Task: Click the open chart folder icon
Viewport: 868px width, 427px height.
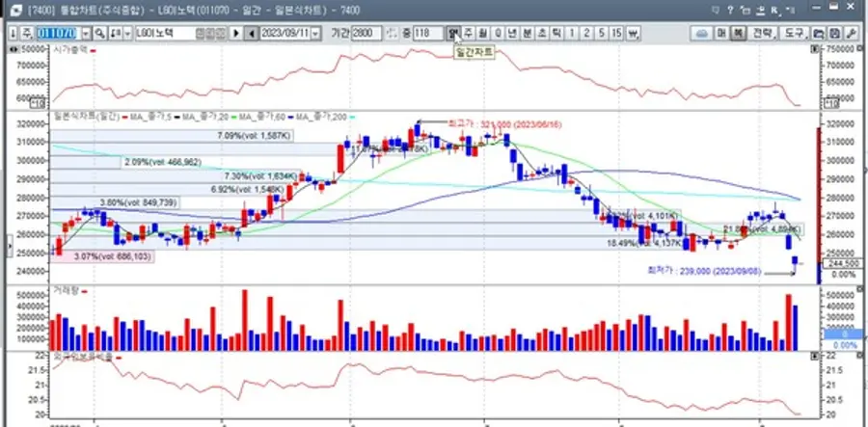Action: (x=820, y=33)
